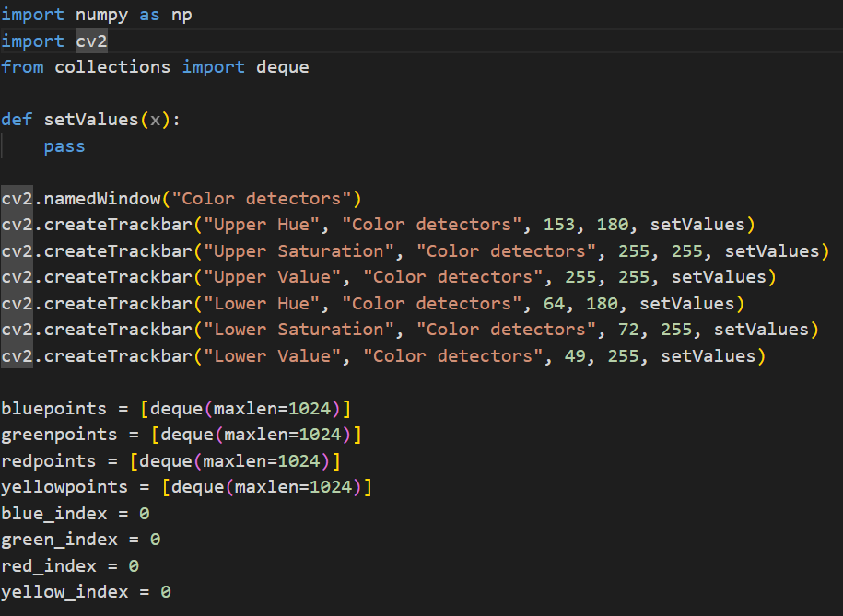Click "Color detectors" string on the Upper Value line
The image size is (843, 616).
coord(453,277)
